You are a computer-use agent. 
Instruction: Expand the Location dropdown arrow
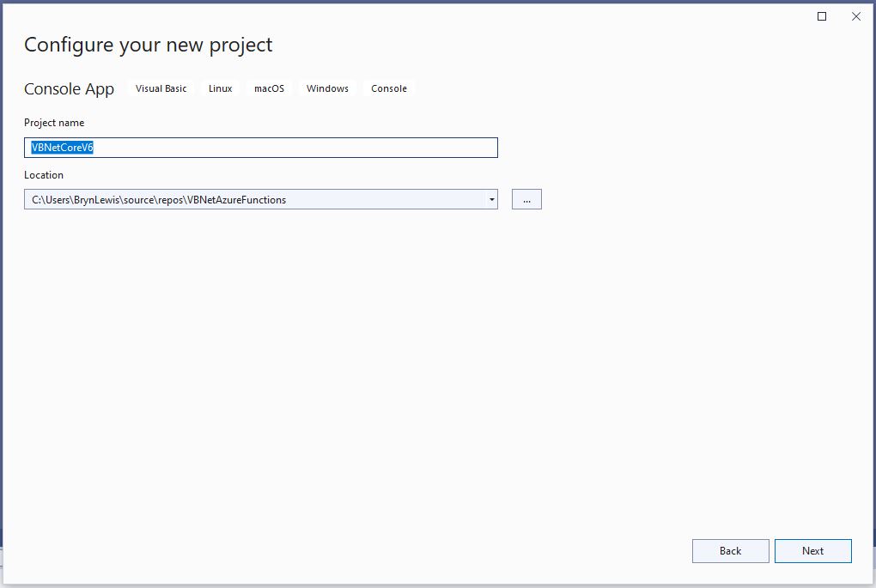point(491,200)
